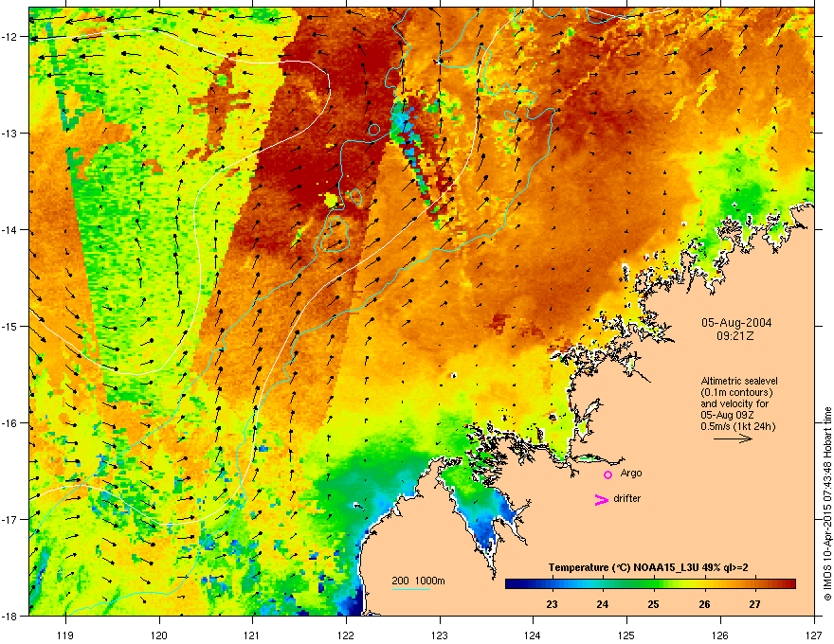Image resolution: width=834 pixels, height=644 pixels.
Task: Click the latitude -12 axis label
Action: pos(10,37)
